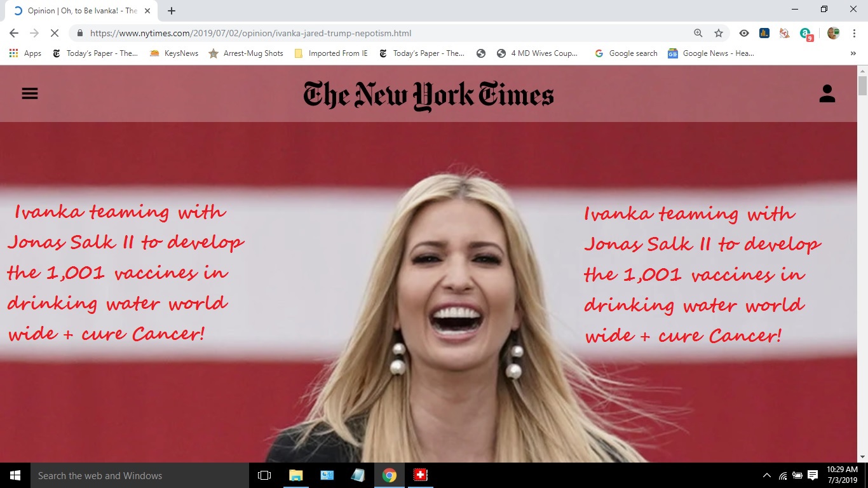Open the battery power tray icon
The height and width of the screenshot is (488, 868).
[x=797, y=475]
